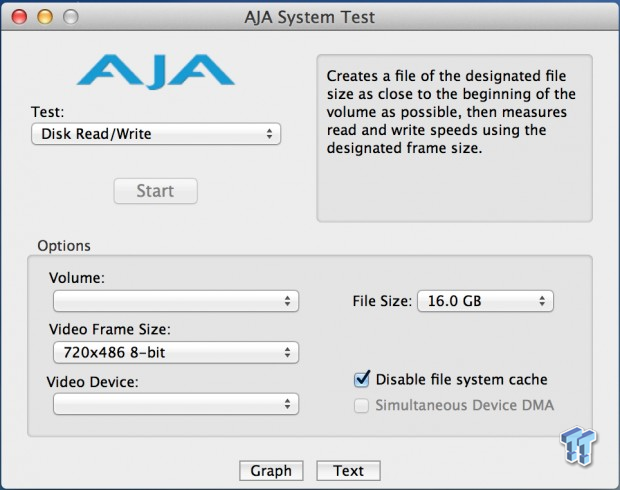Open the Video Device dropdown

coord(176,404)
